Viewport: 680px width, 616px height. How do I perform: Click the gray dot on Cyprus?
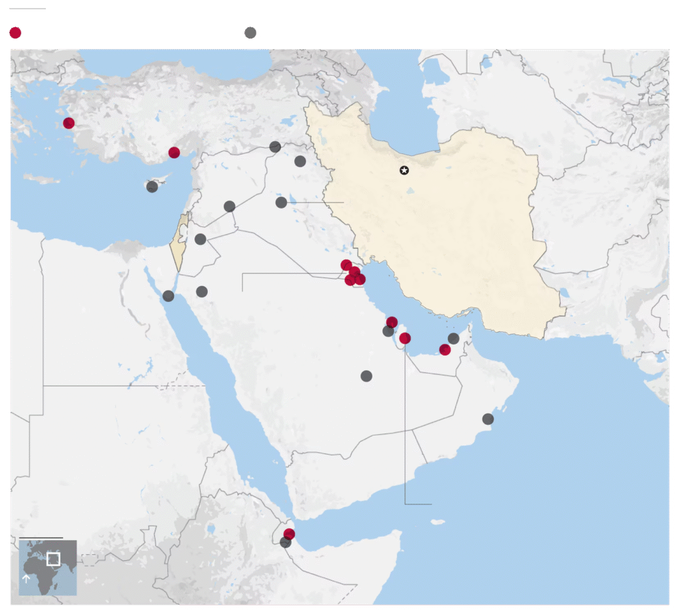152,187
